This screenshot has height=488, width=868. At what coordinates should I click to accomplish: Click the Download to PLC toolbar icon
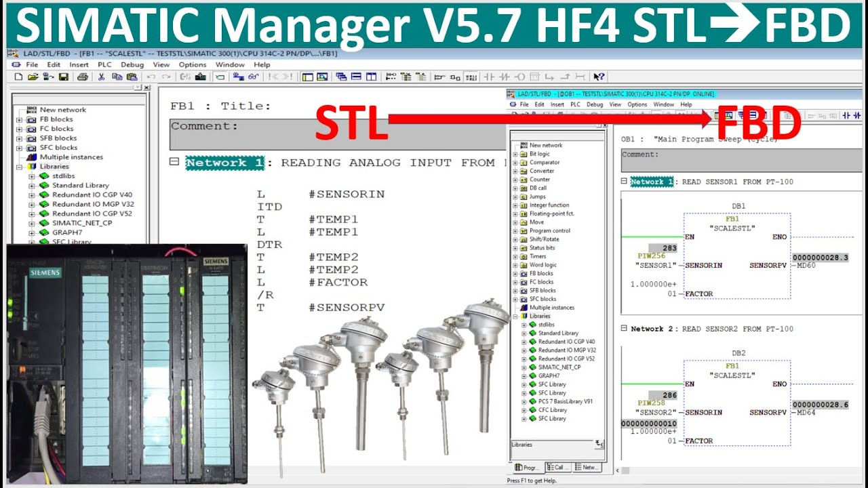201,77
